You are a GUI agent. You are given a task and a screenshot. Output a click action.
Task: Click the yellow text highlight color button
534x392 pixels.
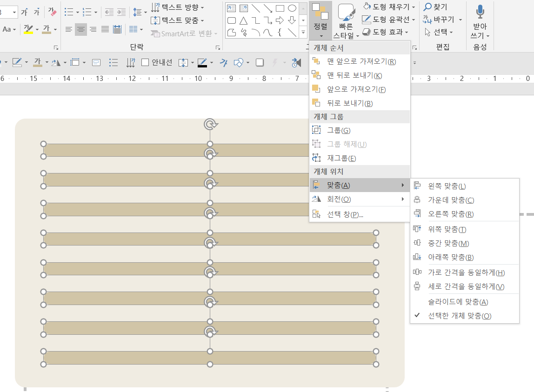click(x=28, y=29)
